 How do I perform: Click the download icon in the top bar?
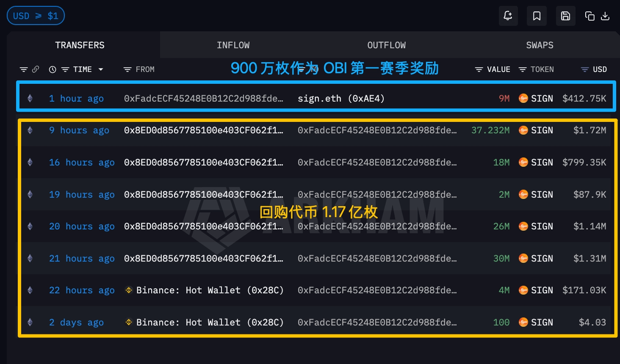pyautogui.click(x=605, y=16)
